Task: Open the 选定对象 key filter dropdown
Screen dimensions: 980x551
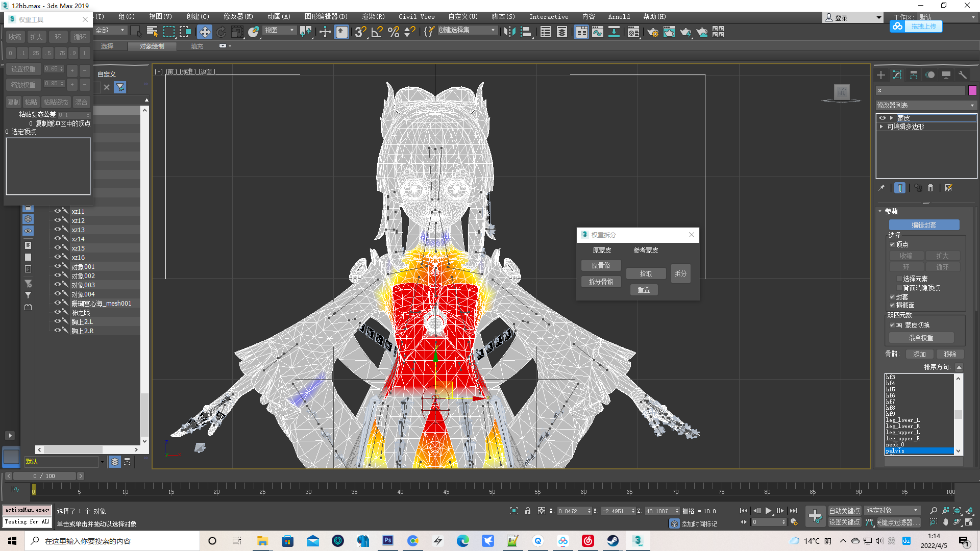Action: (892, 511)
